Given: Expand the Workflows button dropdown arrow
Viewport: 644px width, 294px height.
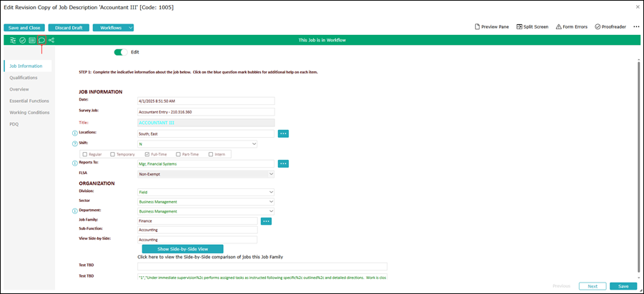Looking at the screenshot, I should [x=131, y=28].
